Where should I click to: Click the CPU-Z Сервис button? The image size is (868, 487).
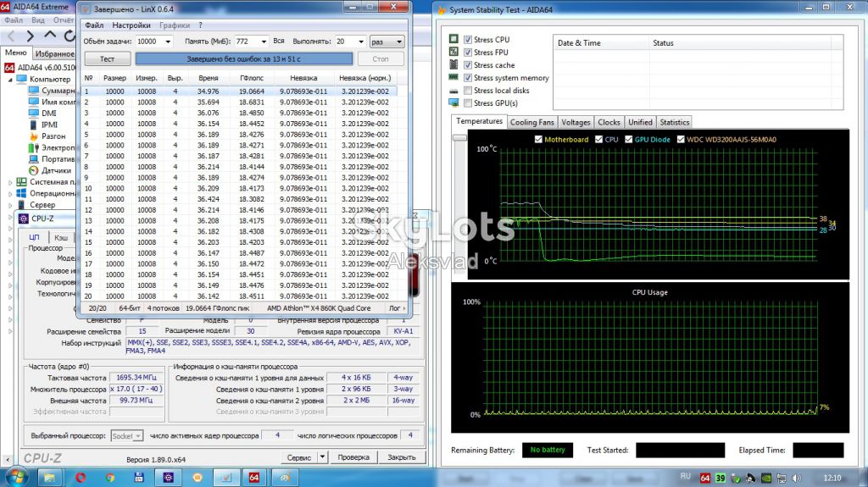pos(299,457)
